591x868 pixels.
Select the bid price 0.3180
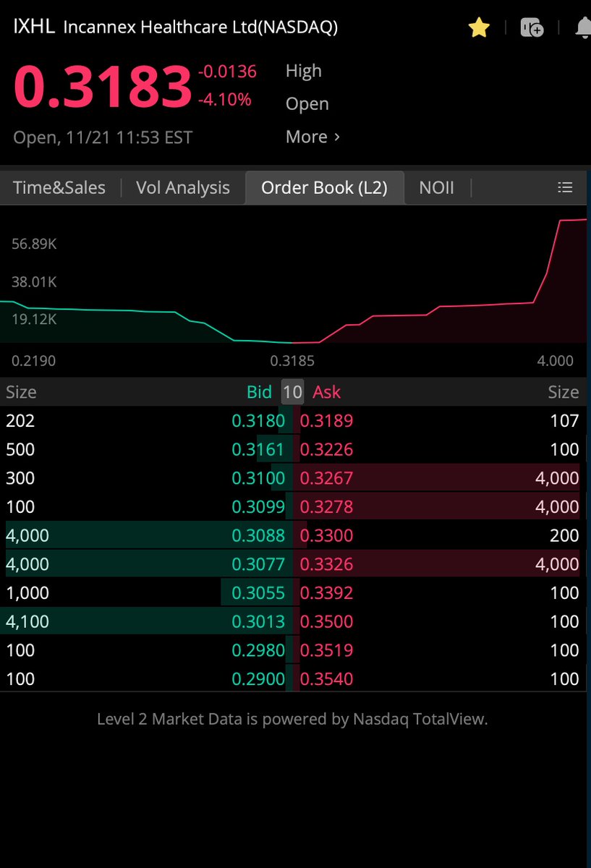258,421
